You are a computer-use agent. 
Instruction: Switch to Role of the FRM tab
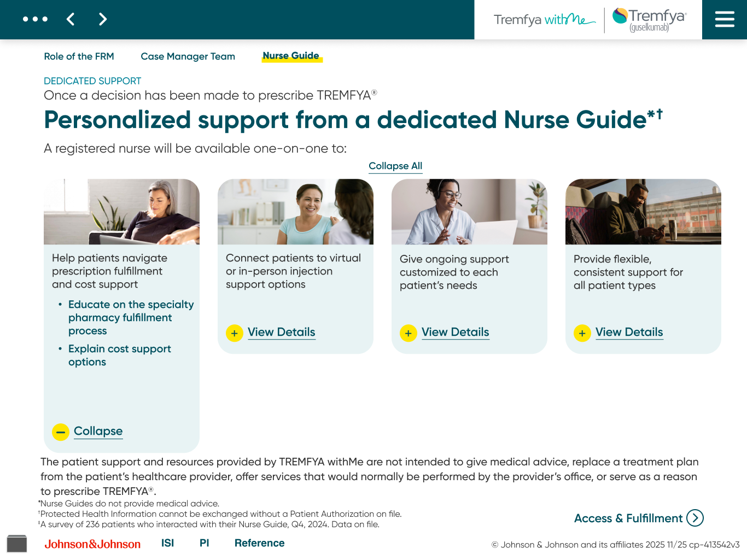point(79,56)
